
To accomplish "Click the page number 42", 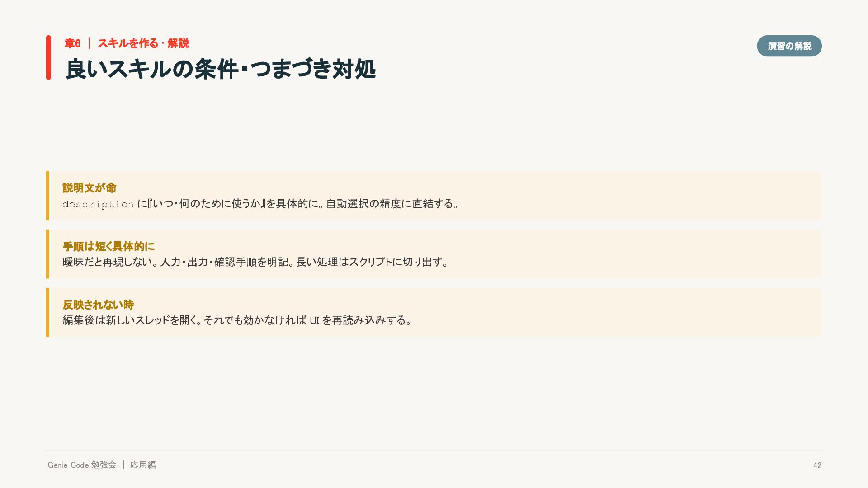I will click(x=817, y=465).
